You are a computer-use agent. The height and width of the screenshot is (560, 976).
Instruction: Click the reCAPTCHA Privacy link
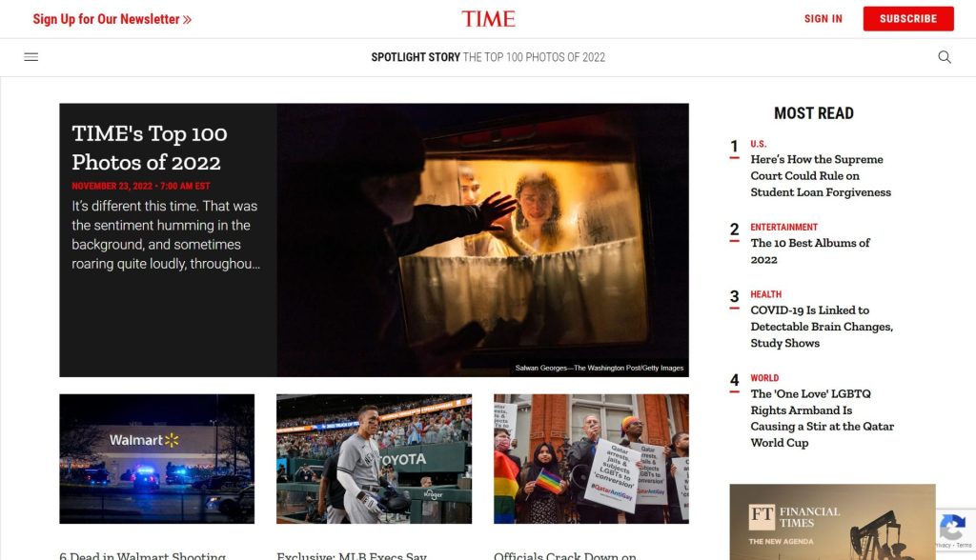pyautogui.click(x=943, y=545)
